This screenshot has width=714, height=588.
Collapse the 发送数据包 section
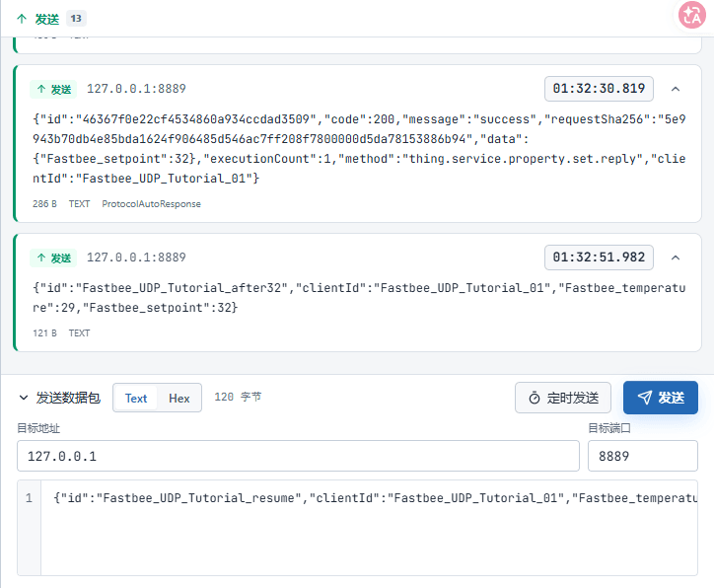[24, 398]
